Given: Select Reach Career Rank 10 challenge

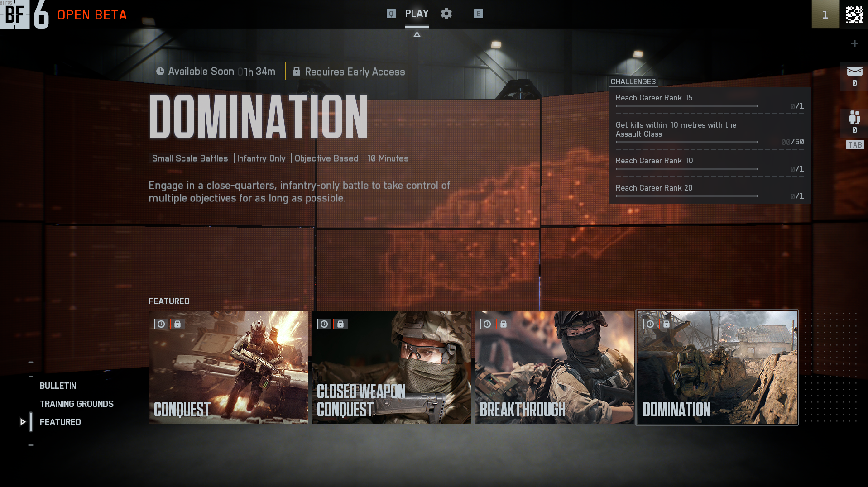Looking at the screenshot, I should click(710, 164).
